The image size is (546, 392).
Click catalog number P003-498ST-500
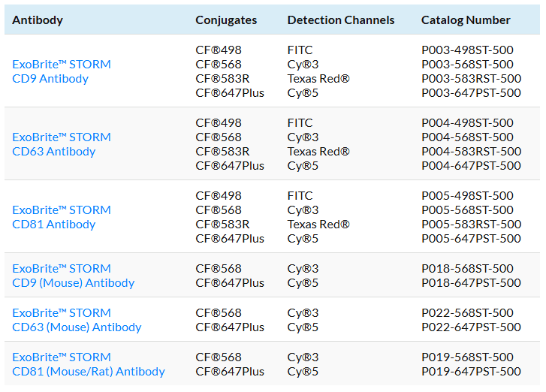467,50
